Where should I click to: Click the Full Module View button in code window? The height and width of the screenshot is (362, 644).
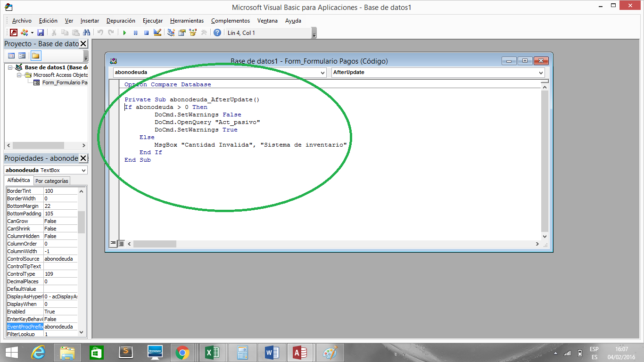click(x=121, y=244)
